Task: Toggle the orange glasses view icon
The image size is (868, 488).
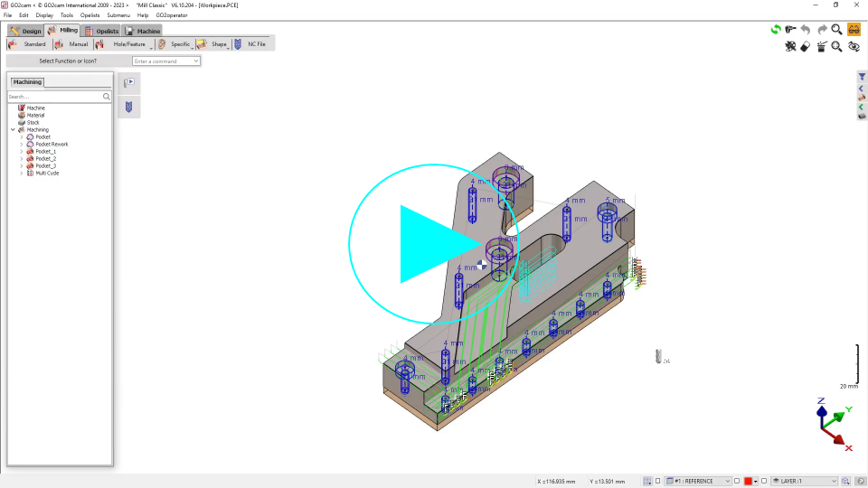Action: [854, 30]
